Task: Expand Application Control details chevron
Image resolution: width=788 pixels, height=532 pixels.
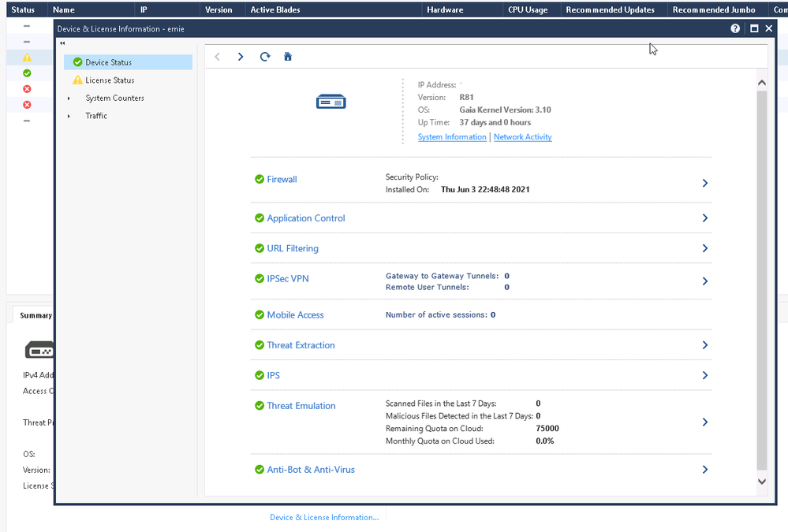Action: point(705,218)
